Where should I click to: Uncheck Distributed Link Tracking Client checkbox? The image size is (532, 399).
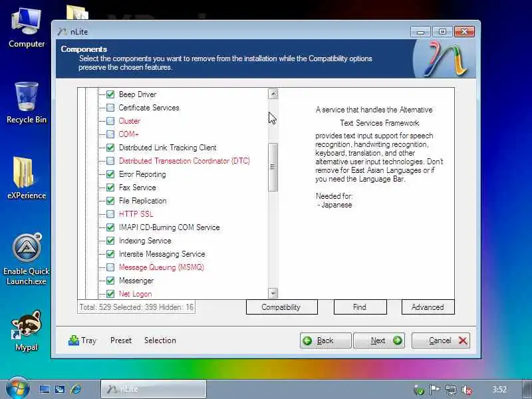pyautogui.click(x=110, y=148)
